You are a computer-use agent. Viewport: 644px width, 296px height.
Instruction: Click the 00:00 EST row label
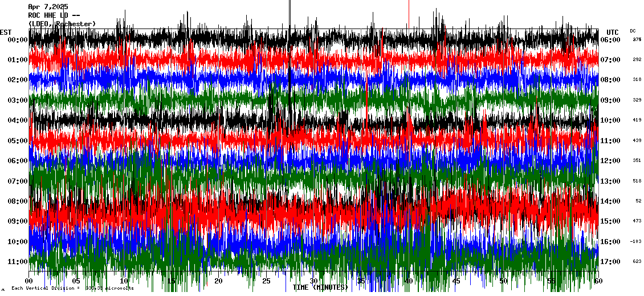(x=18, y=40)
